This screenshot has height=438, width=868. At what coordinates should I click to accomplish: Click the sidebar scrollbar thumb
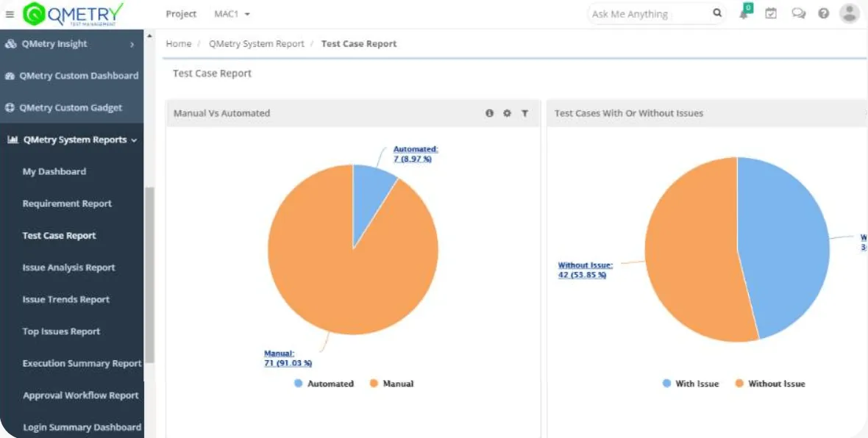tap(149, 276)
